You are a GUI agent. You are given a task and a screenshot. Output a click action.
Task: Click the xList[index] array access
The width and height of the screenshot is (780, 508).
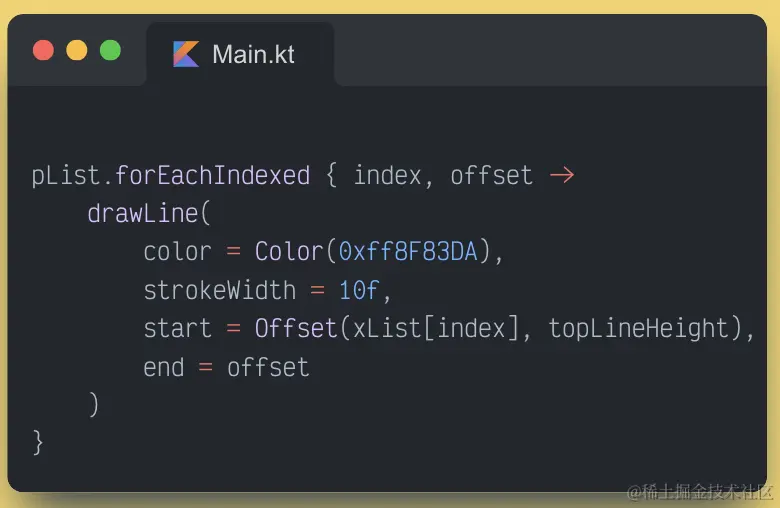(436, 329)
